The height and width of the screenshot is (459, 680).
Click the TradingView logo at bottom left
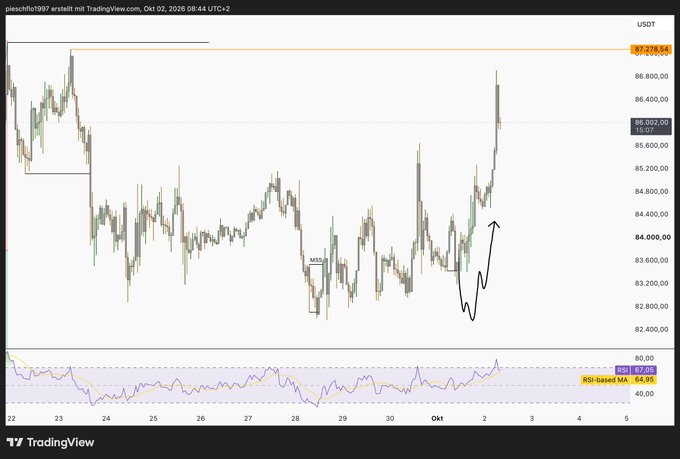point(50,442)
